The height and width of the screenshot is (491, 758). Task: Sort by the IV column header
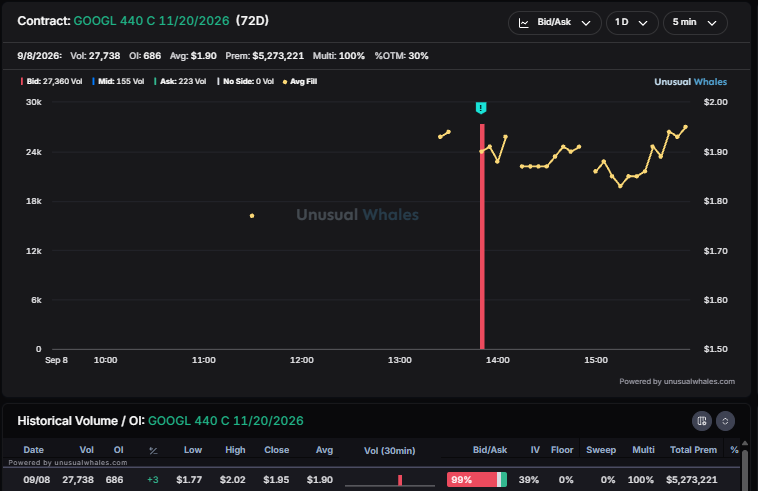tap(535, 450)
